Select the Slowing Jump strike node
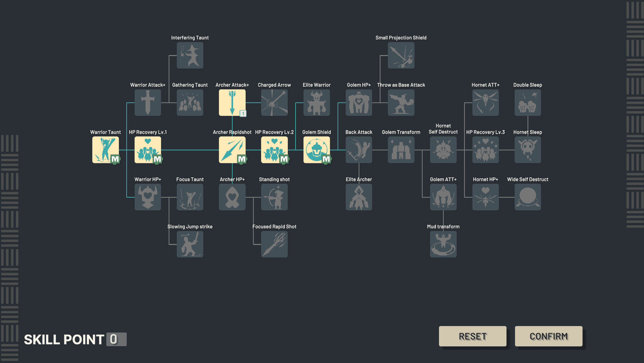Screen dimensions: 644x363 click(190, 244)
